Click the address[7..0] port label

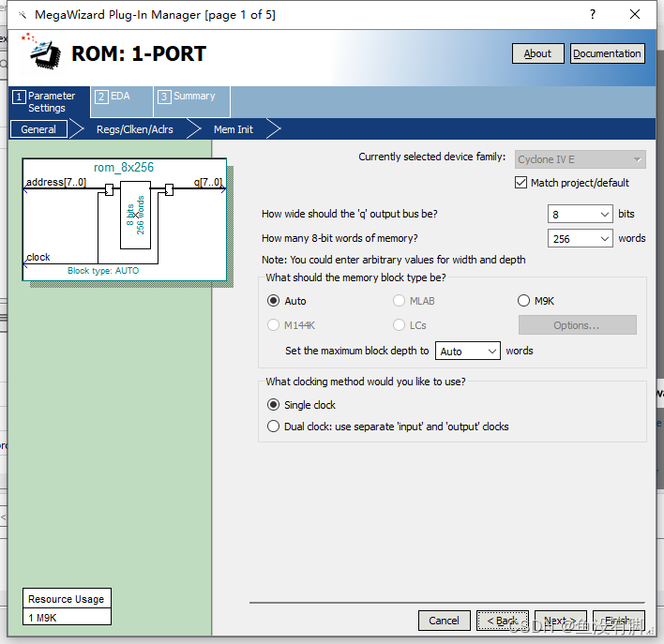(56, 182)
